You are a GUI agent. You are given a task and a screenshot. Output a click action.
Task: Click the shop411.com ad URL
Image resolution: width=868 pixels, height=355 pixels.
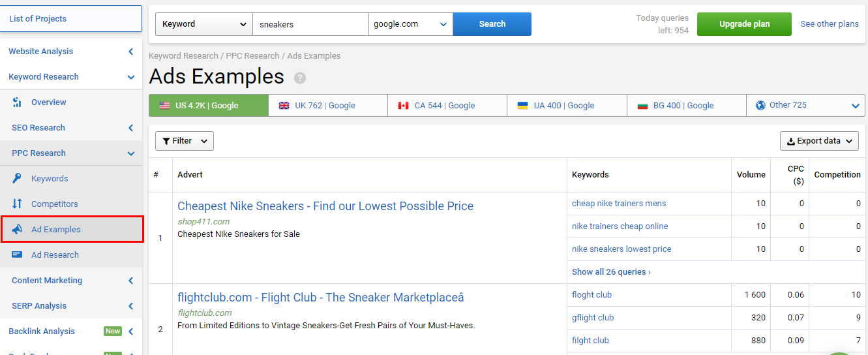coord(203,222)
